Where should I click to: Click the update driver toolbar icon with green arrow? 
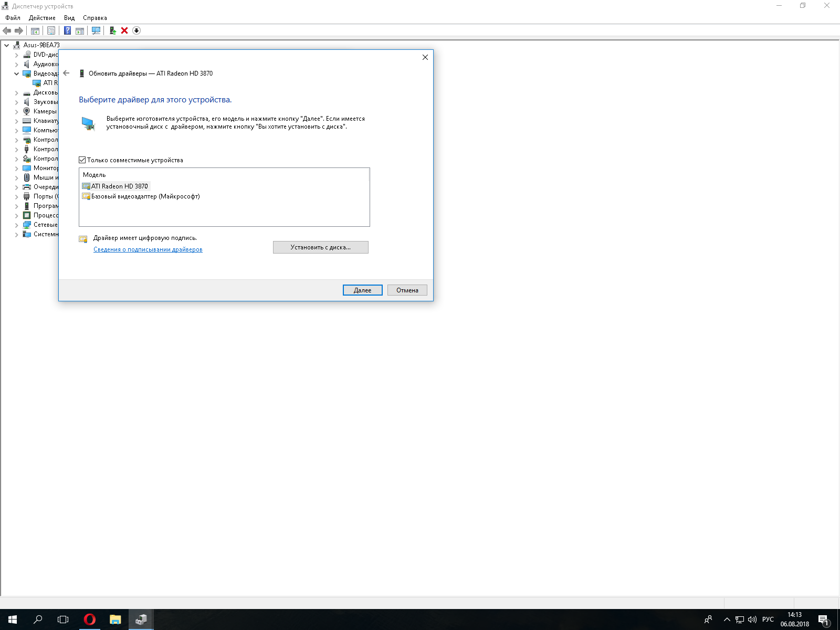click(x=112, y=30)
